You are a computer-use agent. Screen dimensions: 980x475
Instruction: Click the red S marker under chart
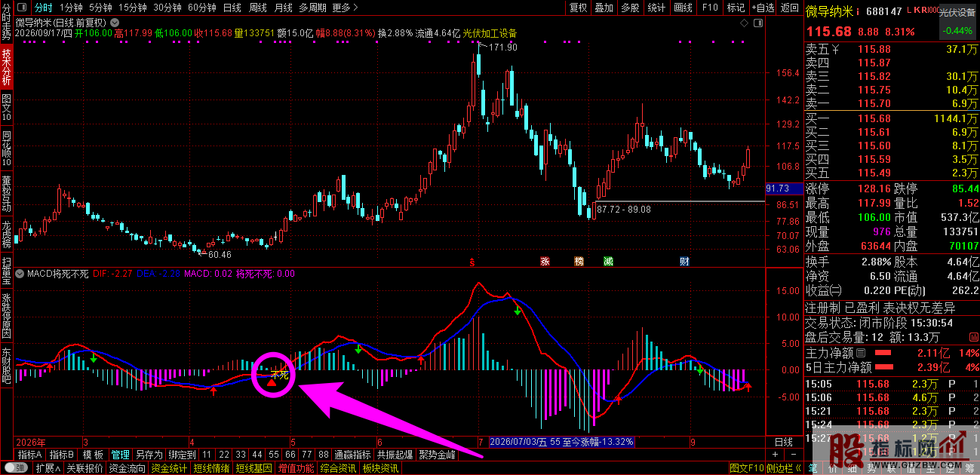472,262
